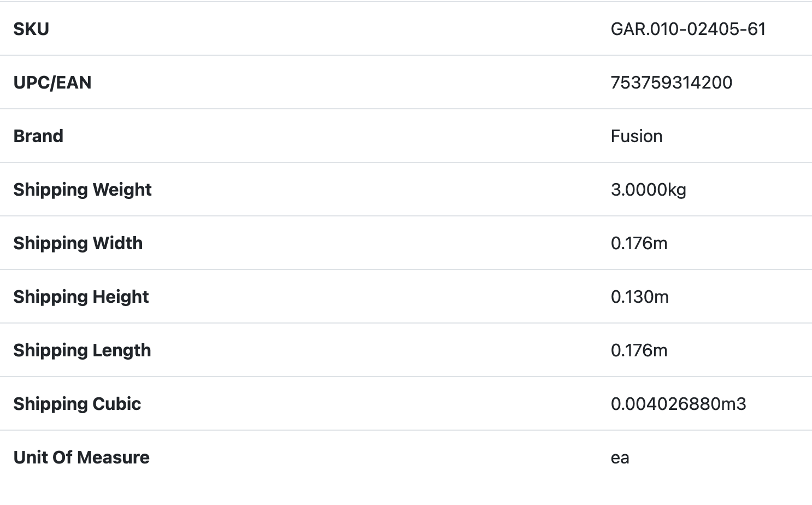Click the Shipping Width value 0.176m

[x=639, y=243]
